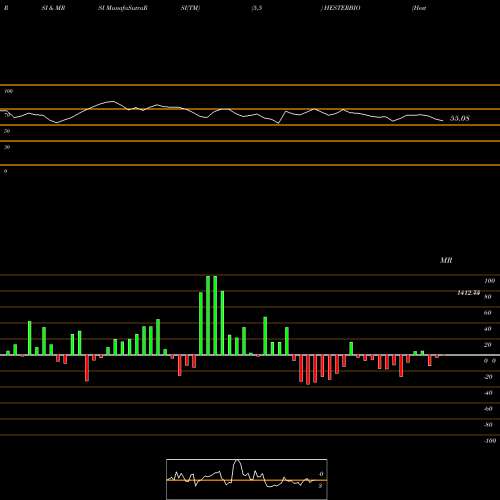Viewport: 500px width, 500px height.
Task: Click the '20' label on MR axis
Action: 488,345
